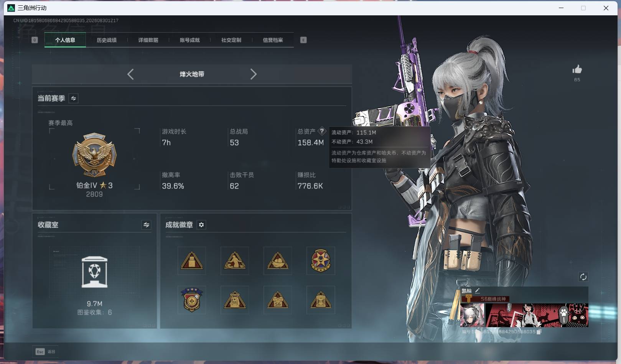
Task: Close the 三角洲行动 window
Action: [606, 8]
